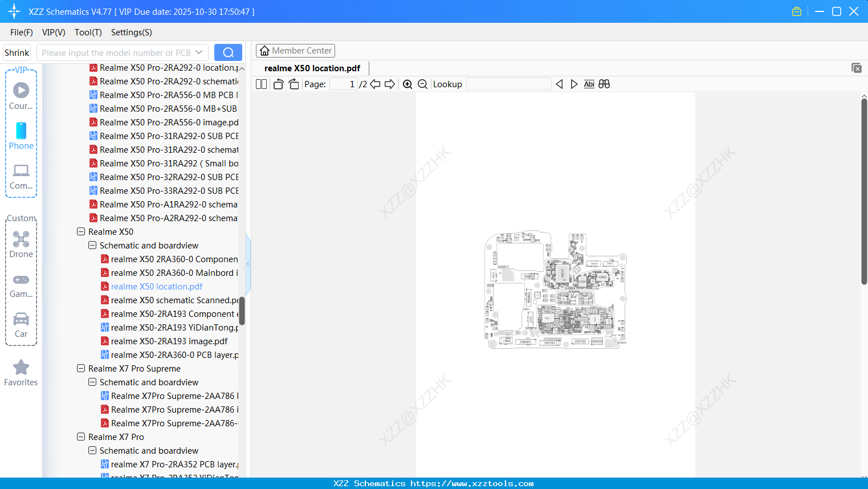Open the Settings(S) menu
Screen dimensions: 868x489
(x=132, y=32)
